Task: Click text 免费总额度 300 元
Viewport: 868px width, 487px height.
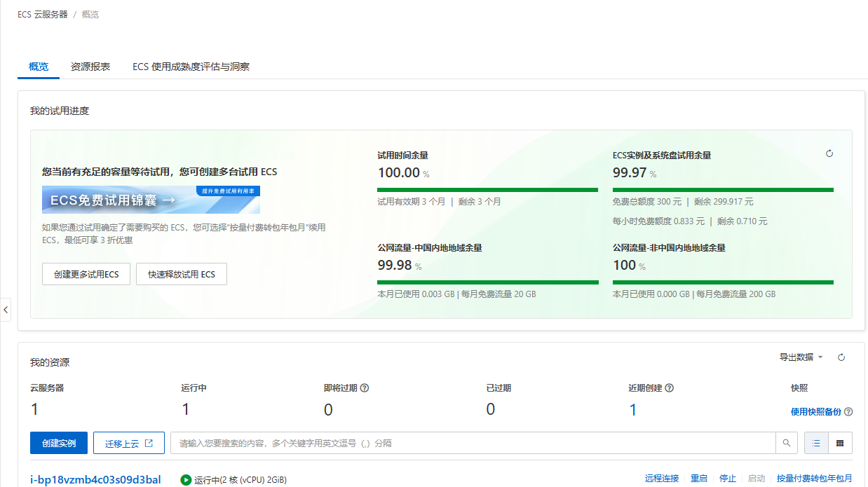Action: click(x=647, y=202)
